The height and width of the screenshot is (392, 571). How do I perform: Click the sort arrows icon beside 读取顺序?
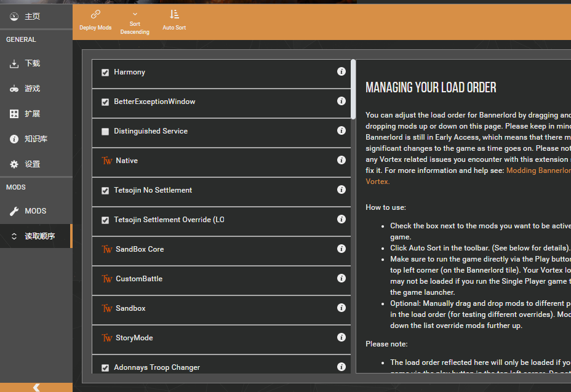click(x=14, y=236)
